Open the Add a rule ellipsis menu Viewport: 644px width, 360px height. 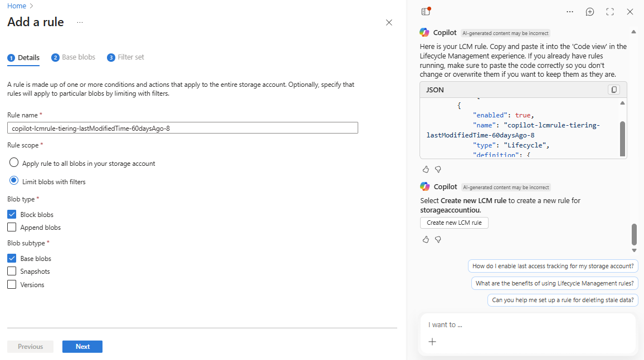tap(80, 23)
